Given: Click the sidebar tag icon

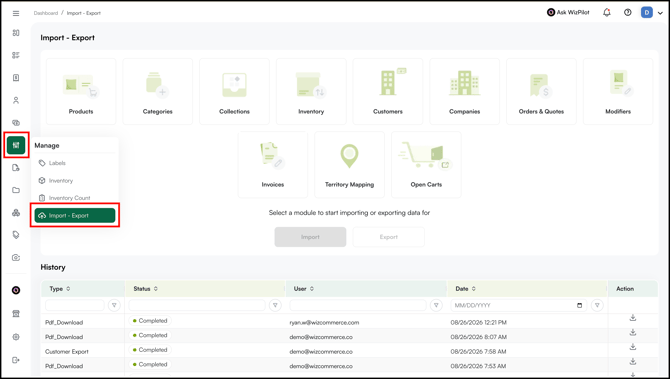Looking at the screenshot, I should coord(16,235).
